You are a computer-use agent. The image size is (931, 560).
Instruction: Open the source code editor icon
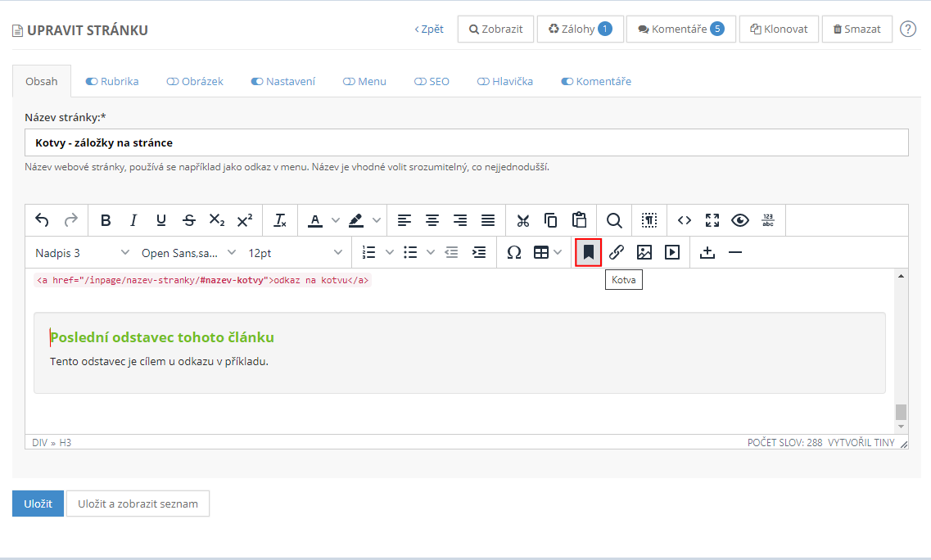685,220
